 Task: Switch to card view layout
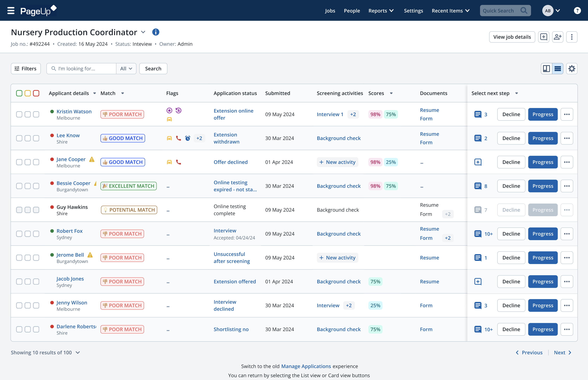(546, 69)
